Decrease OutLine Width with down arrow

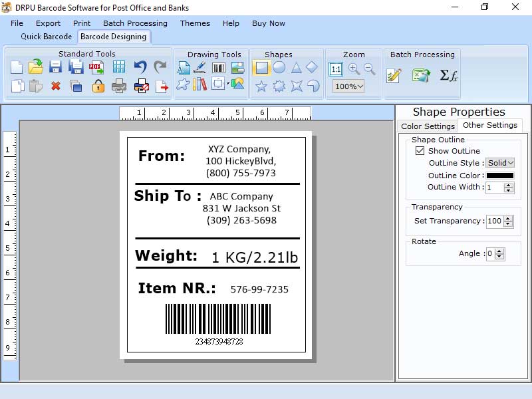point(508,190)
